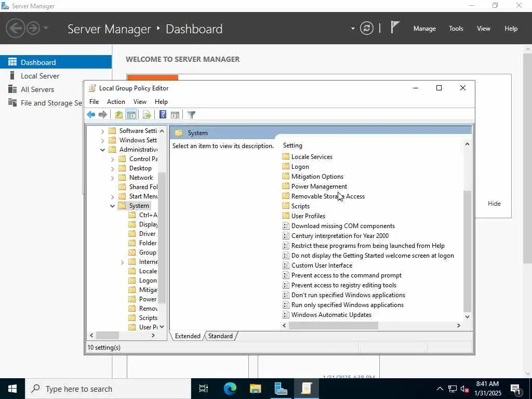Click tree pane vertical scrollbar thumb
Screen dimensions: 532x399
[162, 237]
